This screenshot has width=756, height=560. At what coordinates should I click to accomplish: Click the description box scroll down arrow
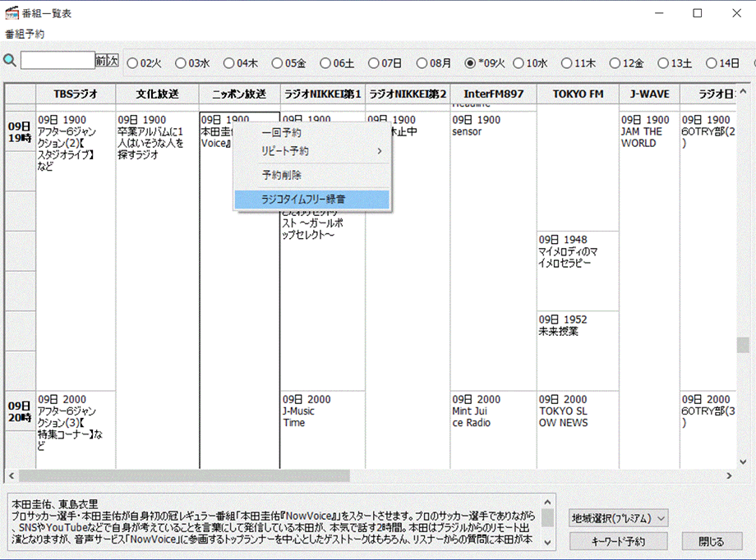tap(547, 542)
